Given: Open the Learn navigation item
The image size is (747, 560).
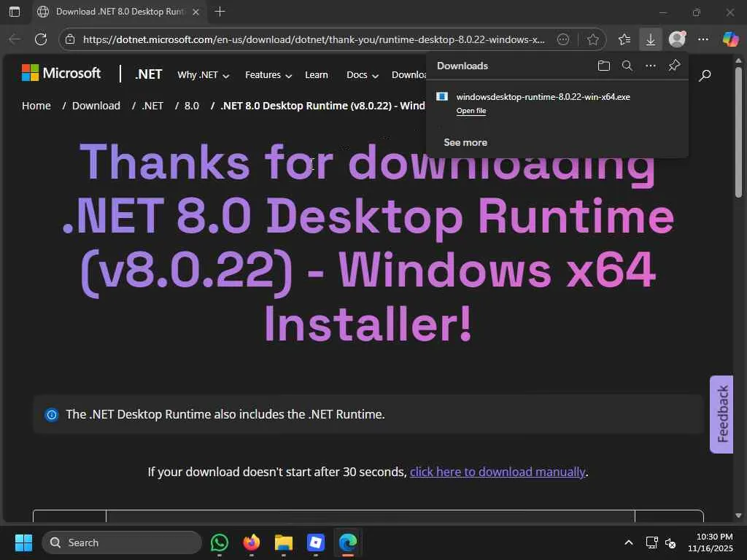Looking at the screenshot, I should tap(317, 75).
